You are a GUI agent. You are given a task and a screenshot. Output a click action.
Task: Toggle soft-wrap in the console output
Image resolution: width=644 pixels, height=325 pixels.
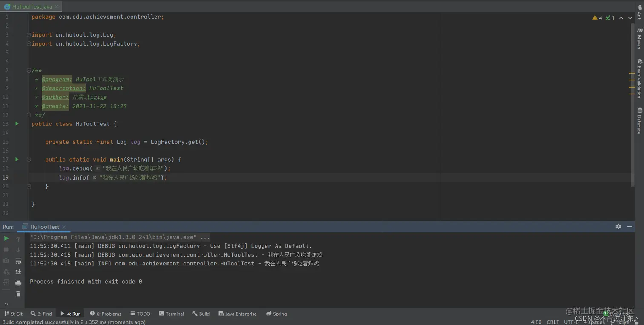[18, 261]
